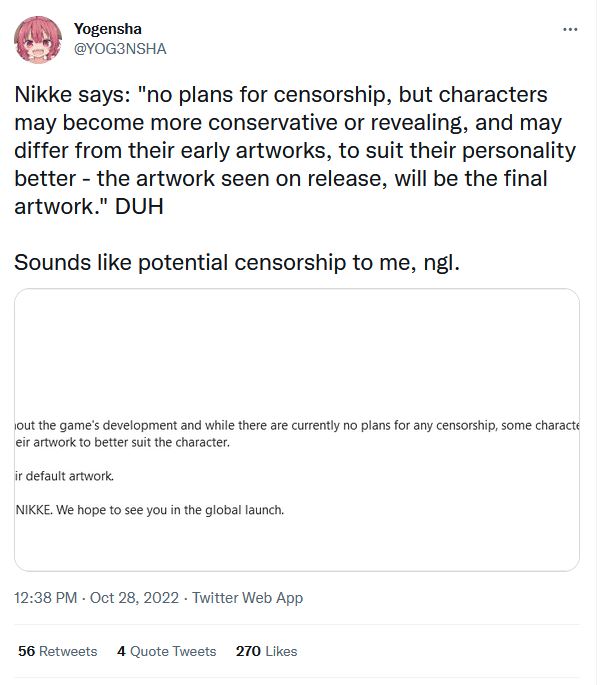Viewport: 602px width, 685px height.
Task: Open the three-dot more options menu
Action: coord(570,30)
